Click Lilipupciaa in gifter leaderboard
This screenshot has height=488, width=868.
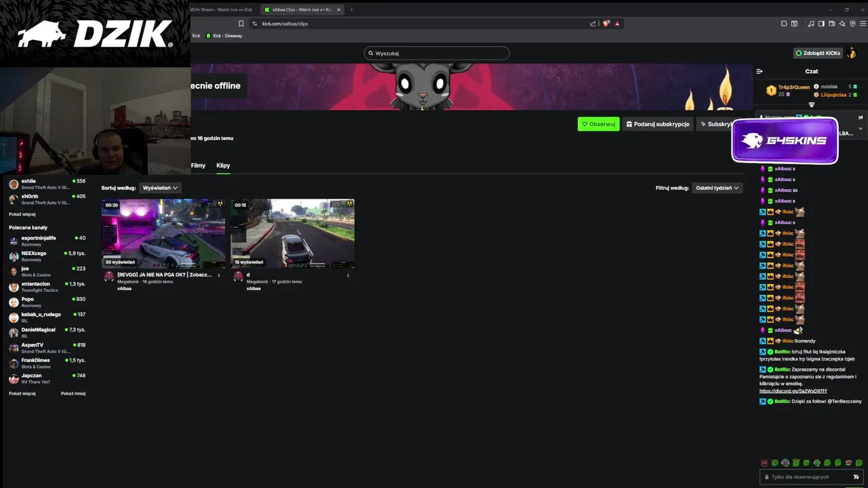833,95
